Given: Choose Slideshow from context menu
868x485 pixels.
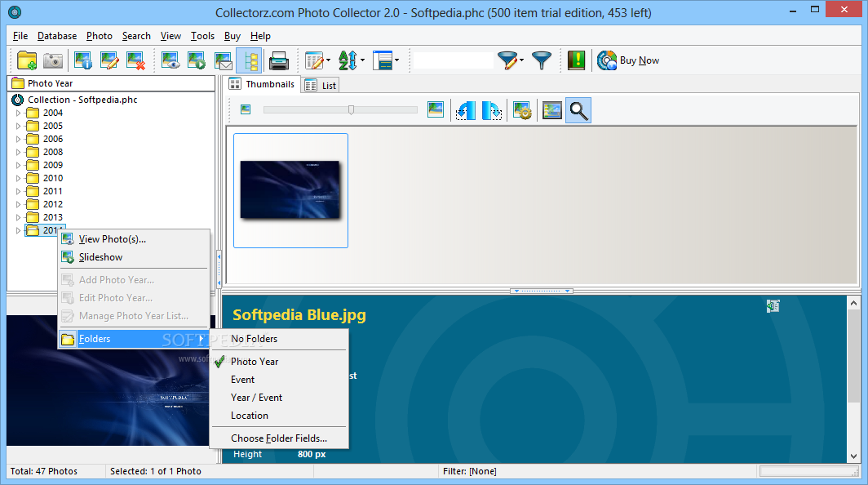Looking at the screenshot, I should tap(134, 257).
